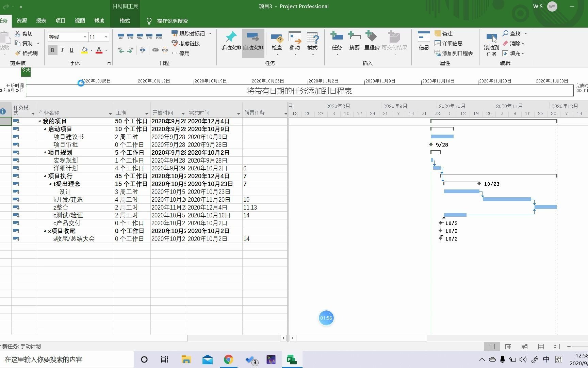Open Details info pane

click(x=449, y=43)
